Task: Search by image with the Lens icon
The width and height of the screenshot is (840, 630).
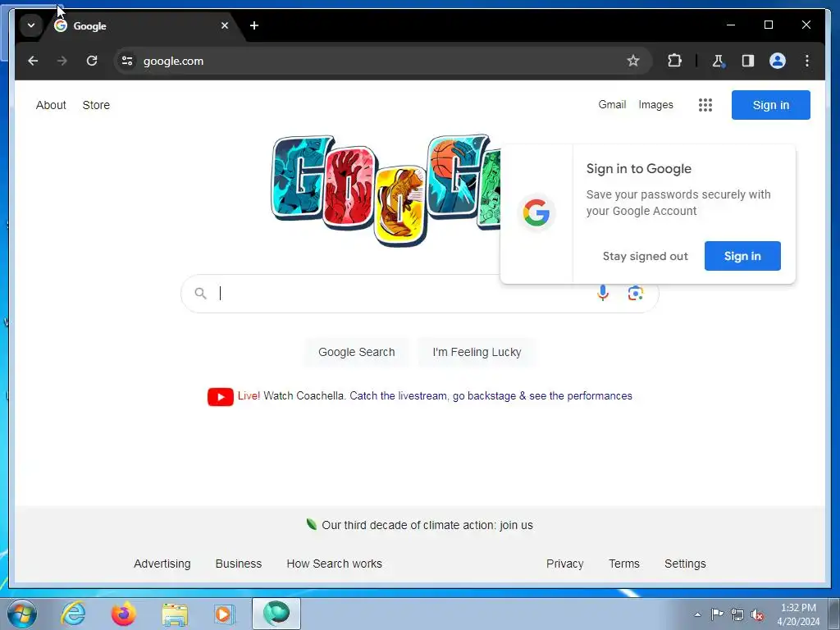Action: [x=636, y=293]
